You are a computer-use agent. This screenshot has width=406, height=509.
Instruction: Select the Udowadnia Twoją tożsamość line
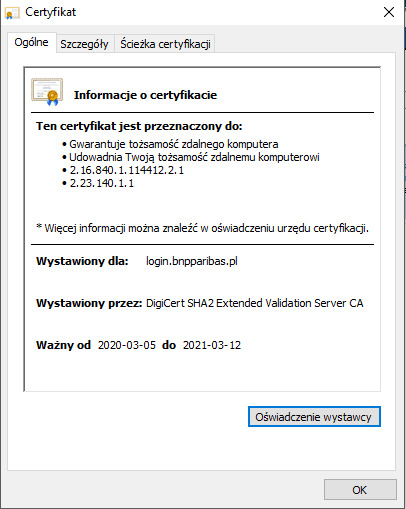[194, 157]
